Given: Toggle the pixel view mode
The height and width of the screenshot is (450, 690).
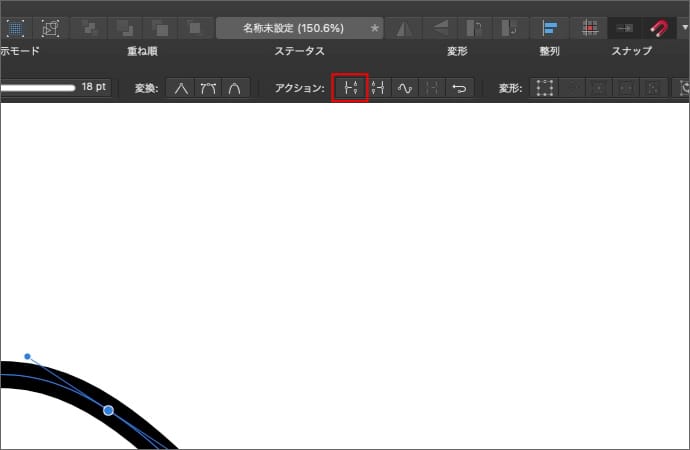Looking at the screenshot, I should pyautogui.click(x=15, y=27).
